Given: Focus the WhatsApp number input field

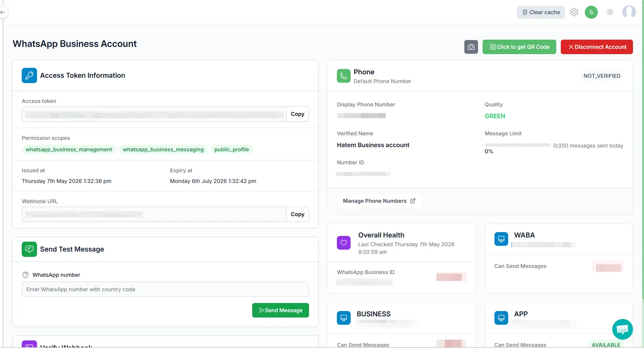Looking at the screenshot, I should pos(165,289).
